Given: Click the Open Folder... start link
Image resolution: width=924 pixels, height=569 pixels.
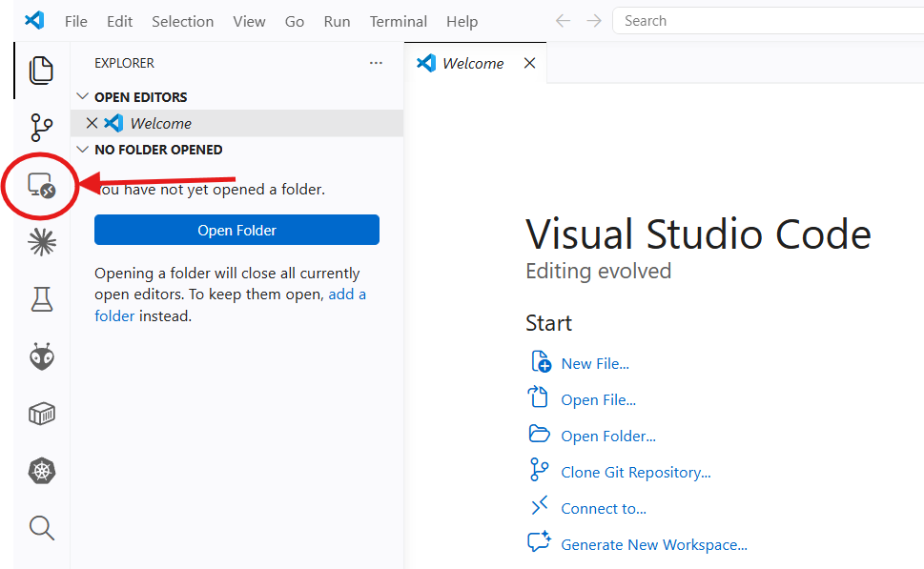Looking at the screenshot, I should (608, 436).
